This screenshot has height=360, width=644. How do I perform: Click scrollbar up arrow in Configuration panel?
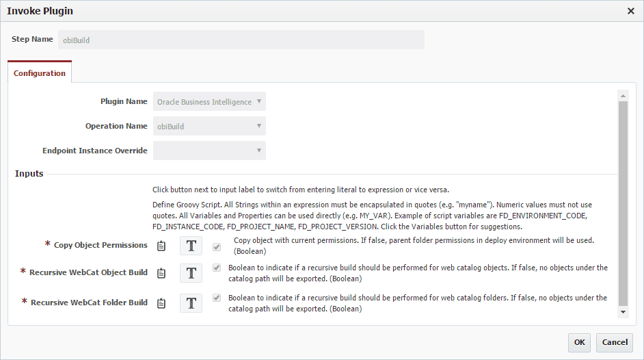click(x=623, y=96)
